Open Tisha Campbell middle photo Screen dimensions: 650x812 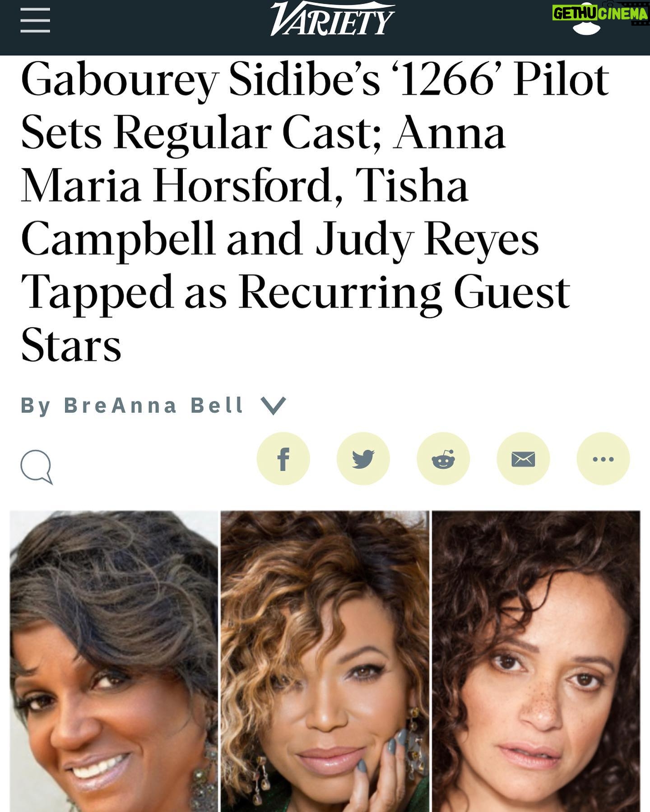click(x=325, y=661)
